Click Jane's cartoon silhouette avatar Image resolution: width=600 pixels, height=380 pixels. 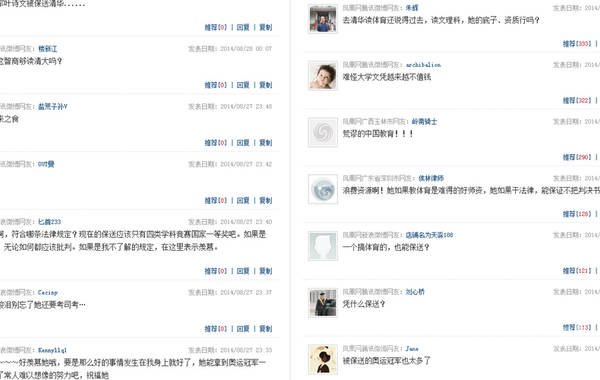(x=323, y=359)
